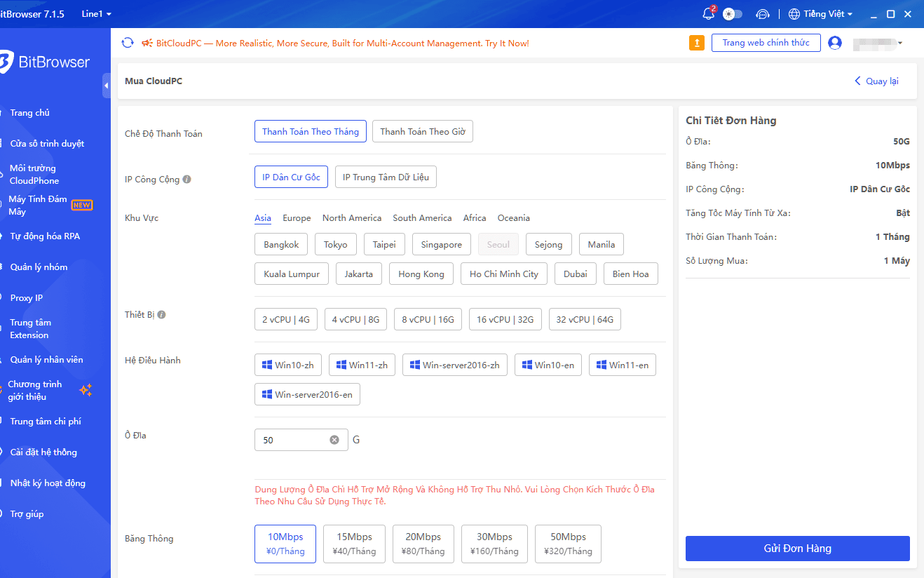The width and height of the screenshot is (924, 578).
Task: Expand the account name dropdown arrow
Action: coord(900,43)
